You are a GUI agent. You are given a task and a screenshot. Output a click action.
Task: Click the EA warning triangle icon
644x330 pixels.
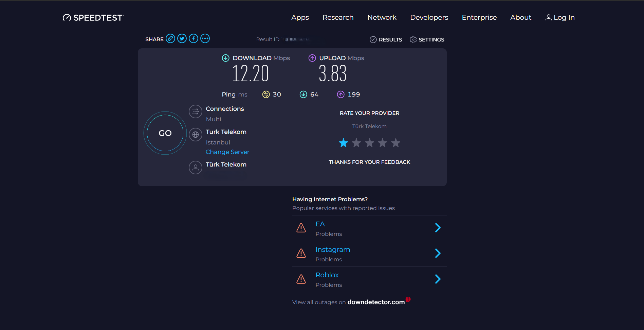(x=301, y=228)
